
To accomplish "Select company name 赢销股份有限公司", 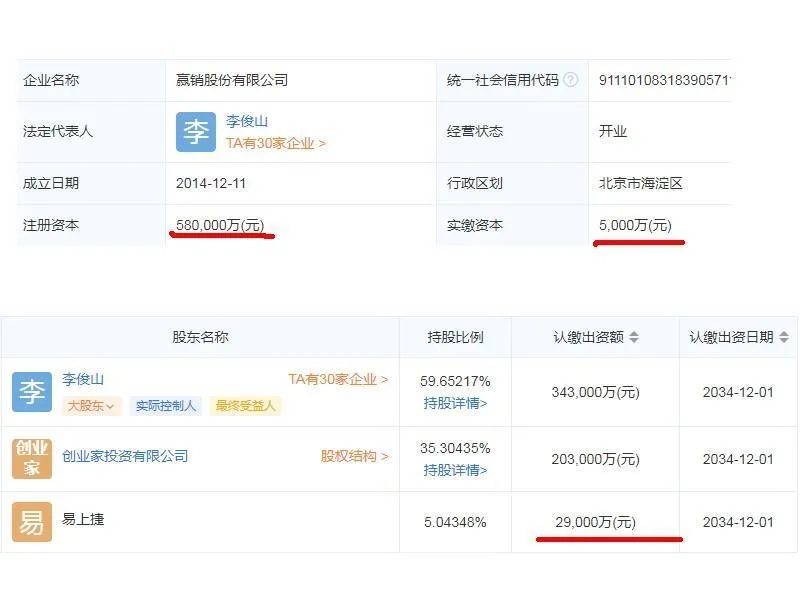I will click(232, 80).
